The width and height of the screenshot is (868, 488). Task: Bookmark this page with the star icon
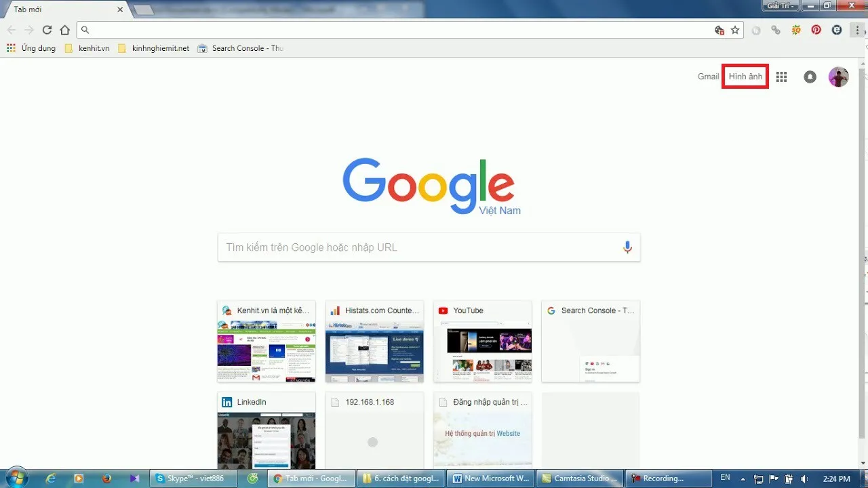click(734, 30)
